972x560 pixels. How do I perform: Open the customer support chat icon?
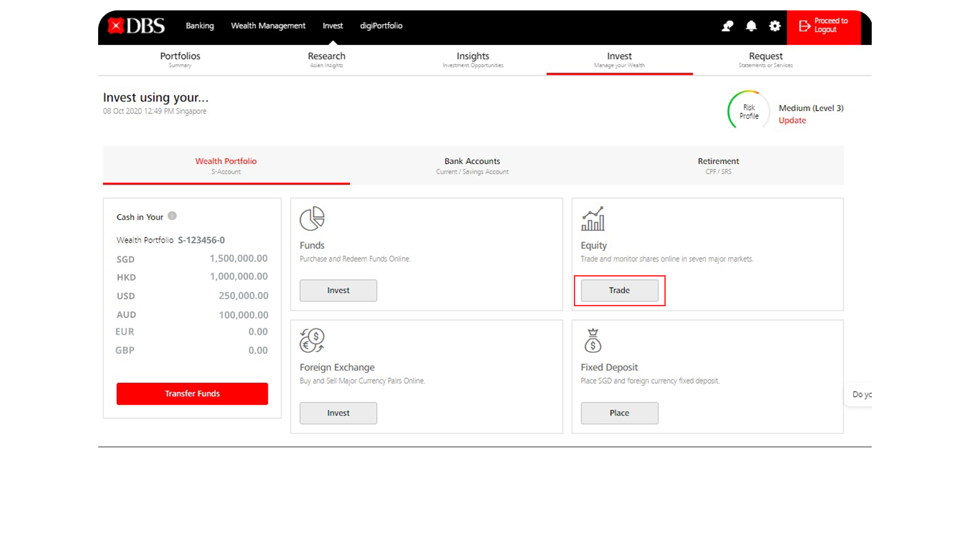click(727, 26)
